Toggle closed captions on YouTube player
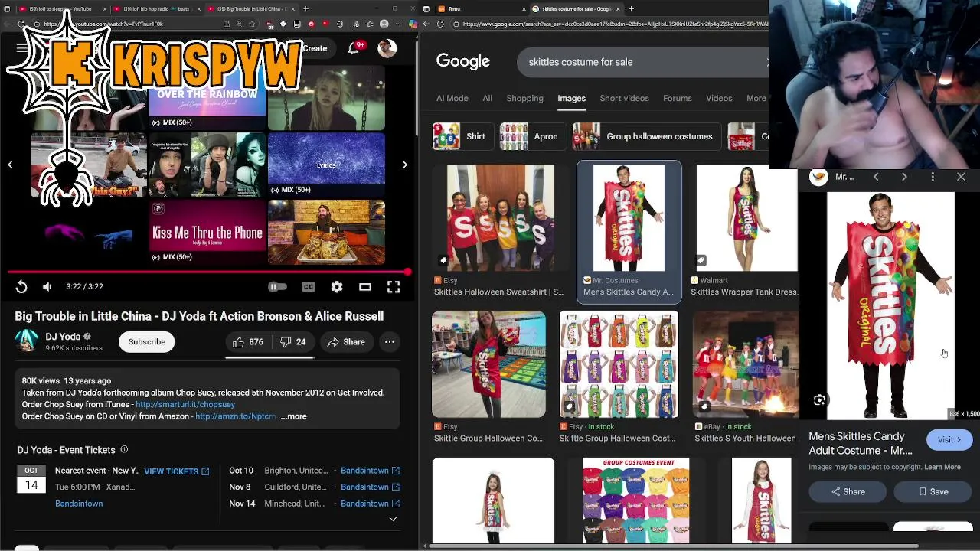The height and width of the screenshot is (551, 980). point(309,287)
